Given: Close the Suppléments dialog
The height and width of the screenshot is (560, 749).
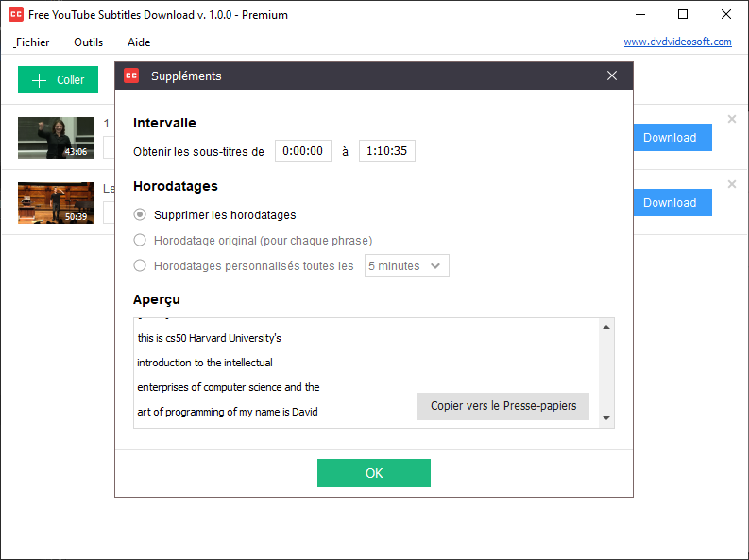Looking at the screenshot, I should (x=612, y=76).
